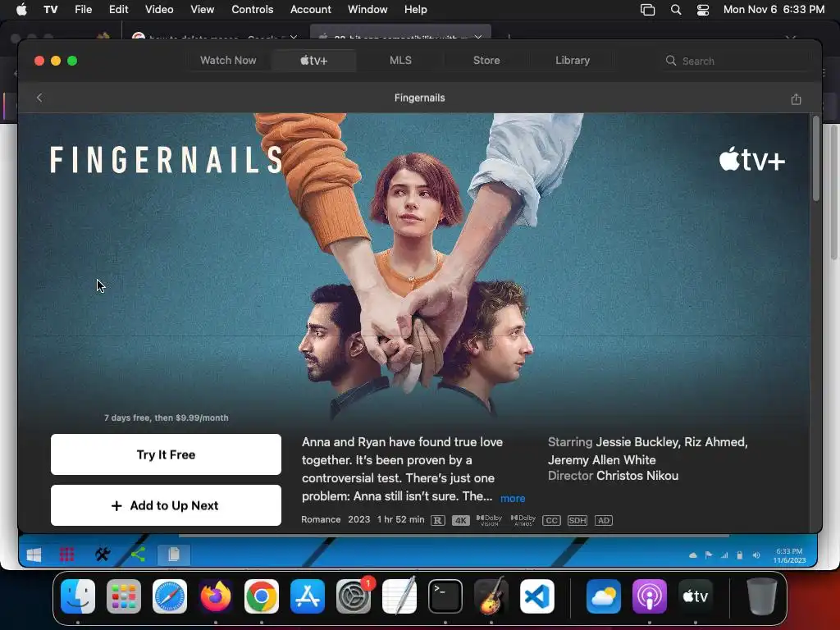The height and width of the screenshot is (630, 840).
Task: Open TextEdit in the Dock
Action: (399, 596)
